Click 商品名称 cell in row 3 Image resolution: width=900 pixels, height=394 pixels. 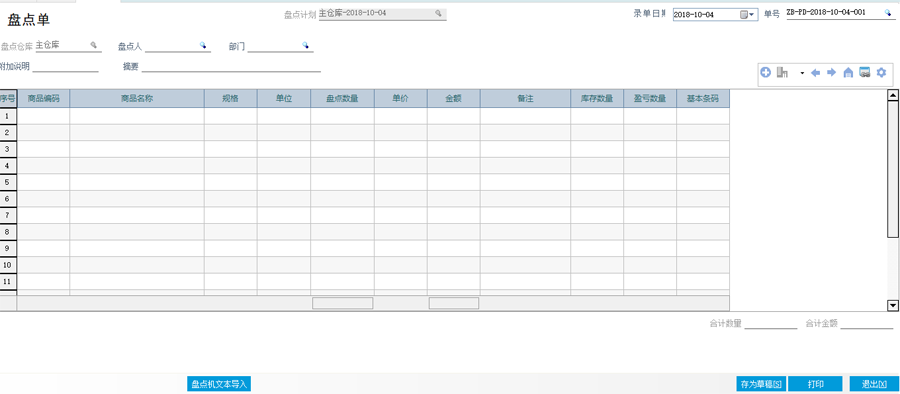137,149
